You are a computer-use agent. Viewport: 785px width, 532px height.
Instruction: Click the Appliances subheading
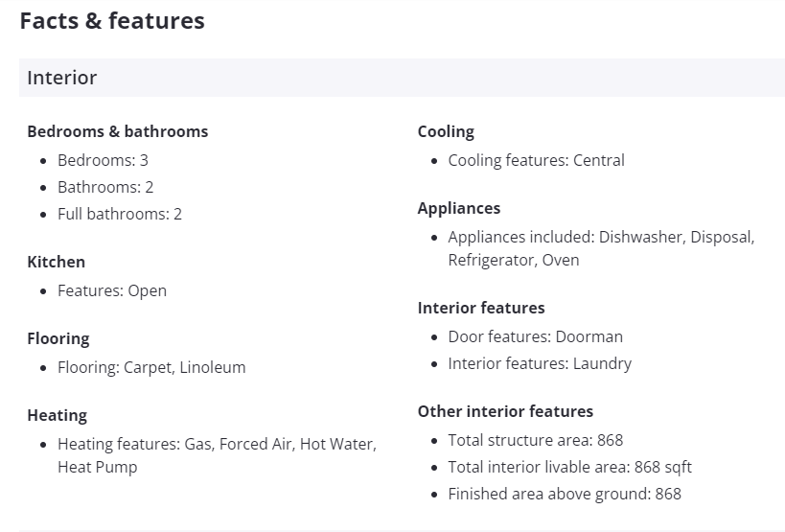pos(459,208)
